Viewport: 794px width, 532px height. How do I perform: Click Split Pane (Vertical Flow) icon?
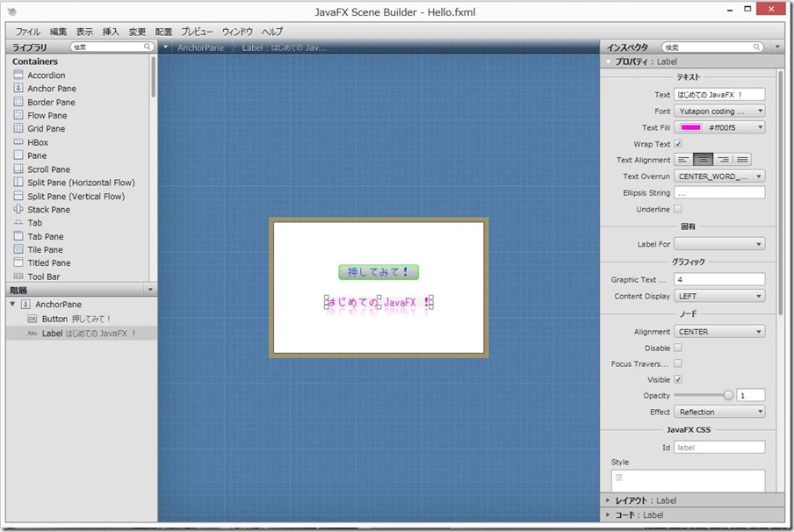[18, 196]
